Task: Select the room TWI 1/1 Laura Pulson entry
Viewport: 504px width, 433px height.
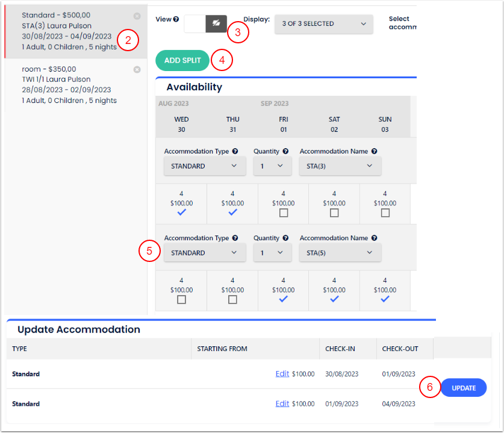Action: point(73,85)
